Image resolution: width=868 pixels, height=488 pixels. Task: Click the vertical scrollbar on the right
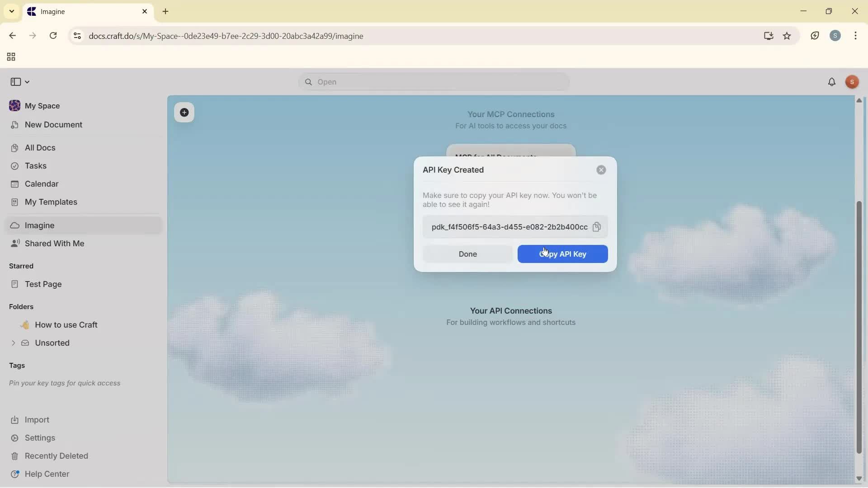point(859,325)
